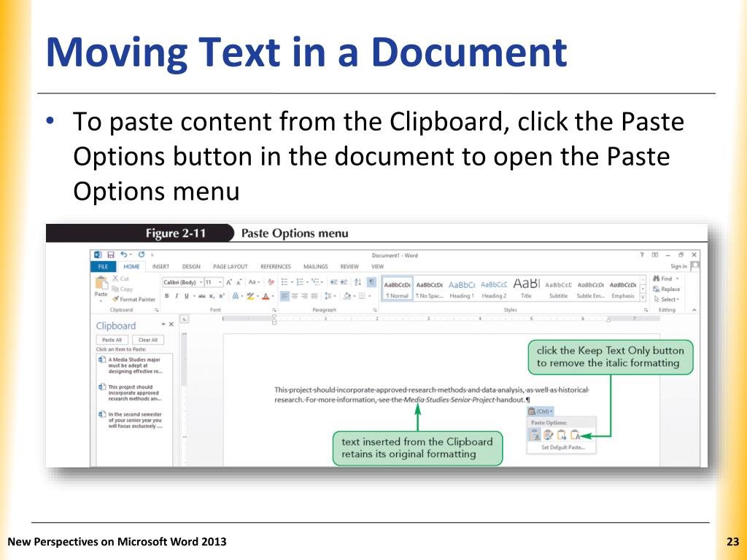Click the Sign in link

coord(678,266)
